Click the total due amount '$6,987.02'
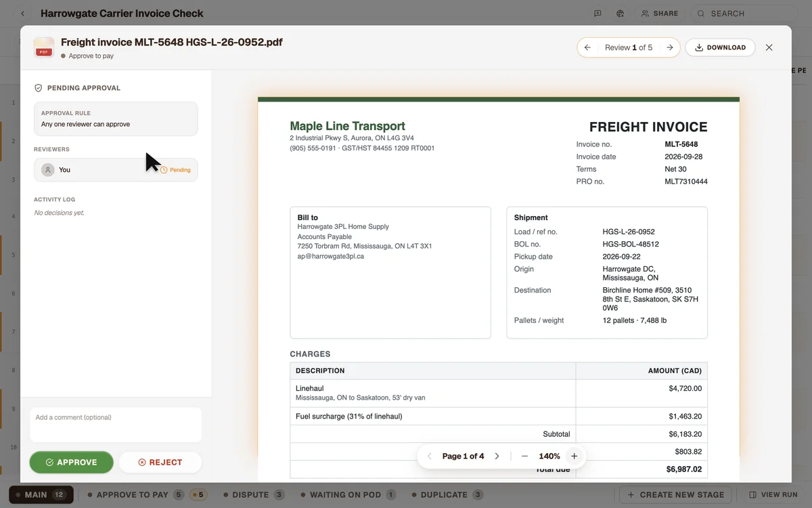The height and width of the screenshot is (508, 812). tap(683, 469)
